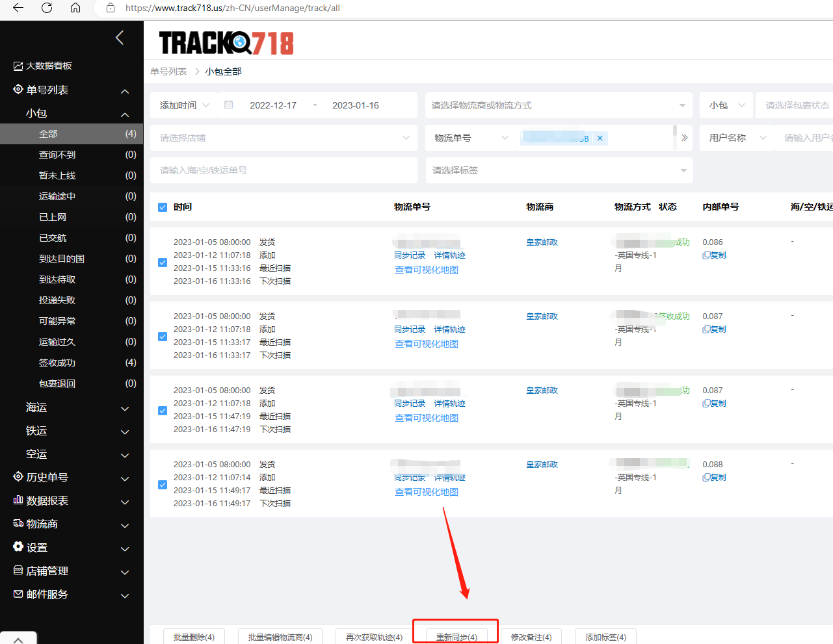Collapse the sidebar with the left chevron
833x644 pixels.
[120, 38]
